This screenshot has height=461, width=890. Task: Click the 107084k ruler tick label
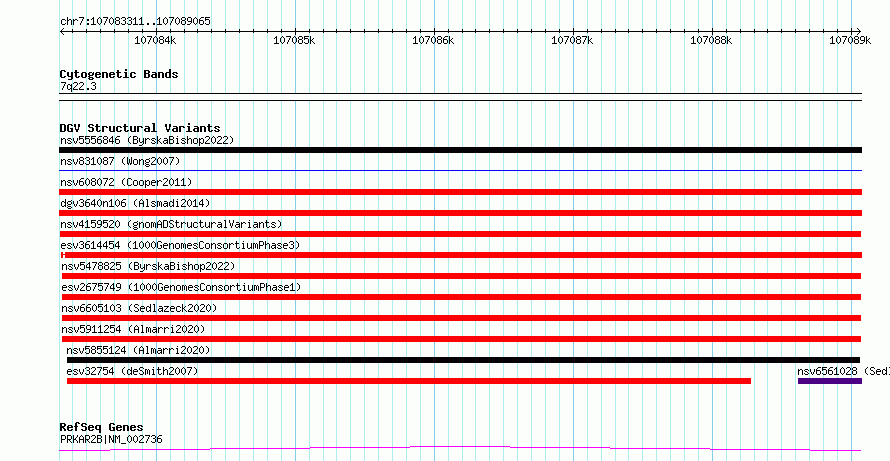155,40
